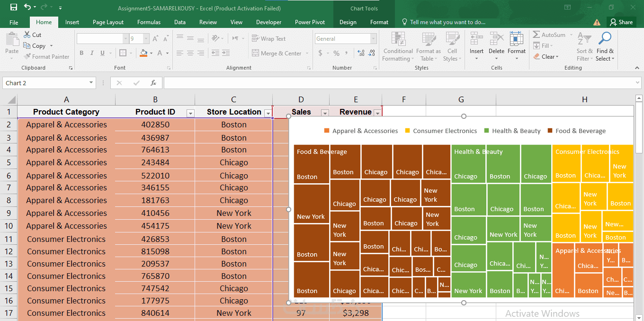644x321 pixels.
Task: Switch to the Formulas tab
Action: click(x=149, y=22)
